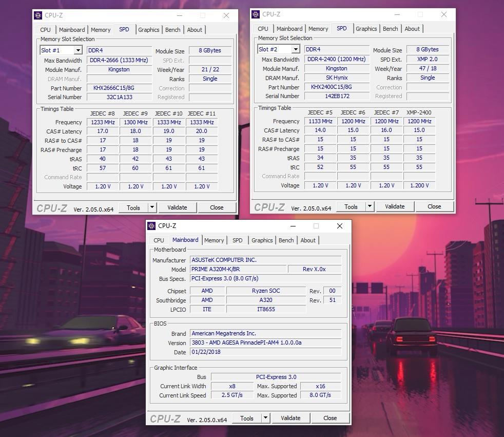
Task: Click the CPU-Z app icon in Mainboard window
Action: [151, 226]
